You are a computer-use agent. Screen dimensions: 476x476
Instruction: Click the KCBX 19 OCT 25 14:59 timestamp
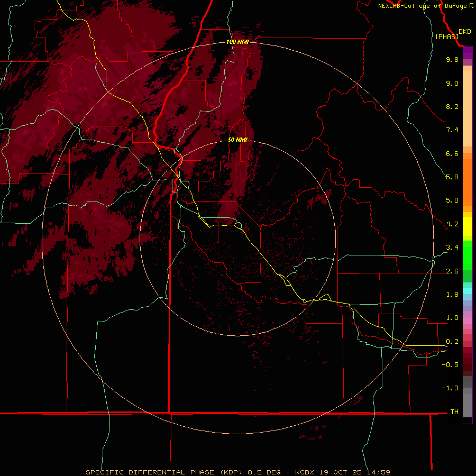pyautogui.click(x=343, y=472)
